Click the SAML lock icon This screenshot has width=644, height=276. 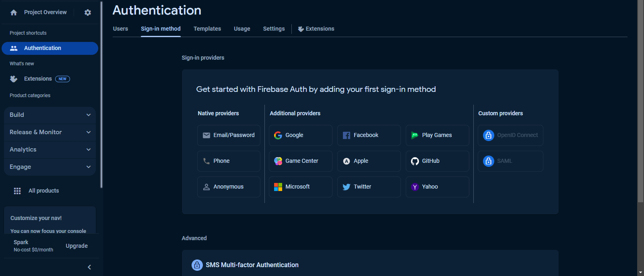(489, 161)
